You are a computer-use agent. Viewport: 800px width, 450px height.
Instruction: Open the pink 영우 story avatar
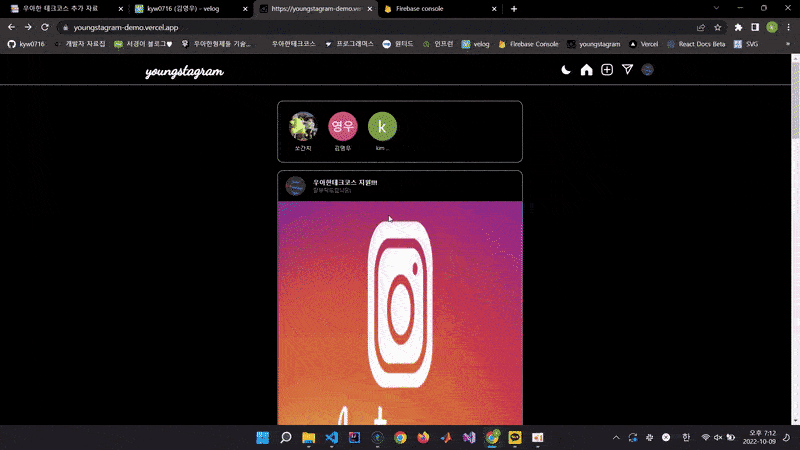pyautogui.click(x=343, y=126)
